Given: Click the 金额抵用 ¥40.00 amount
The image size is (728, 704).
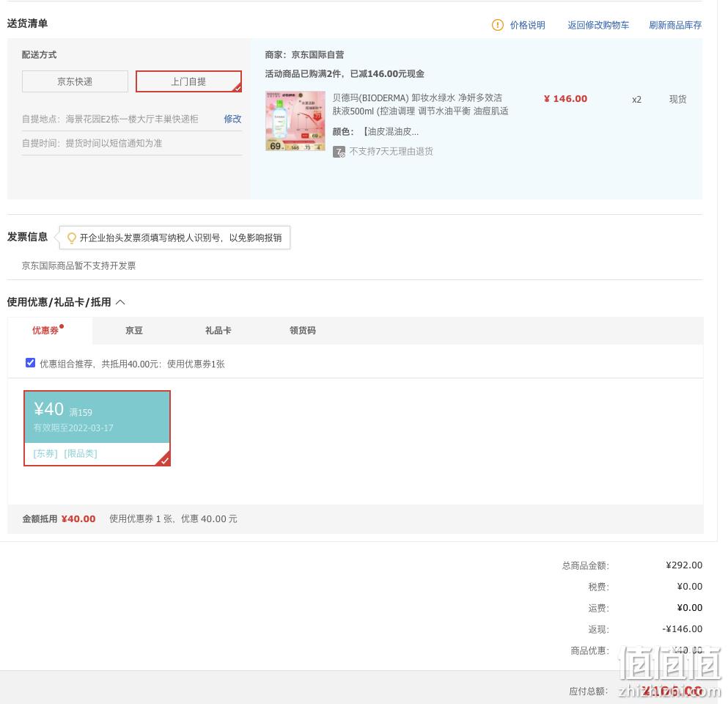Looking at the screenshot, I should click(78, 519).
